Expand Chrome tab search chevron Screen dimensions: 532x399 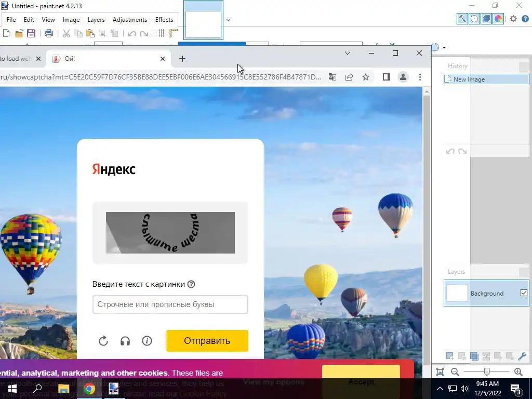pyautogui.click(x=348, y=53)
